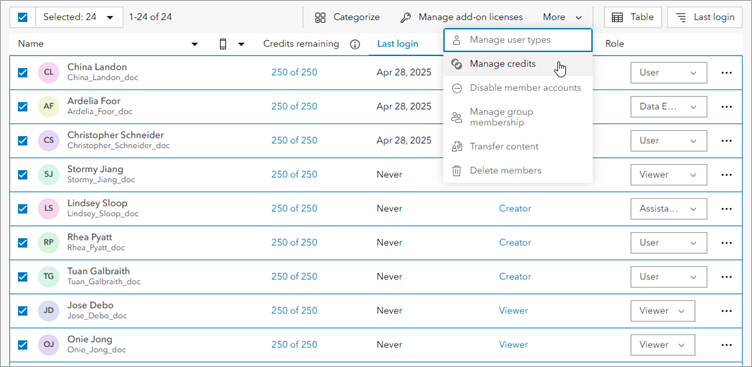
Task: Open the role dropdown for China Landon
Action: click(x=669, y=72)
